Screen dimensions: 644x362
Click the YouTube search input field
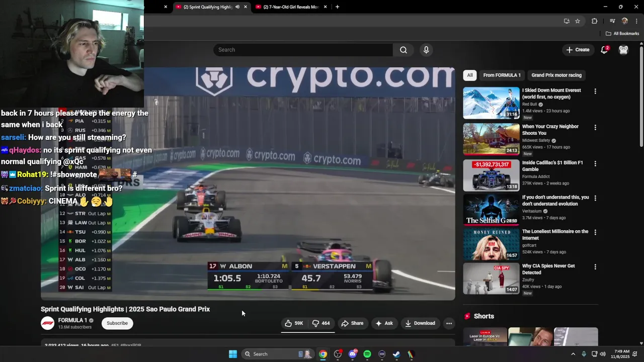[x=303, y=50]
